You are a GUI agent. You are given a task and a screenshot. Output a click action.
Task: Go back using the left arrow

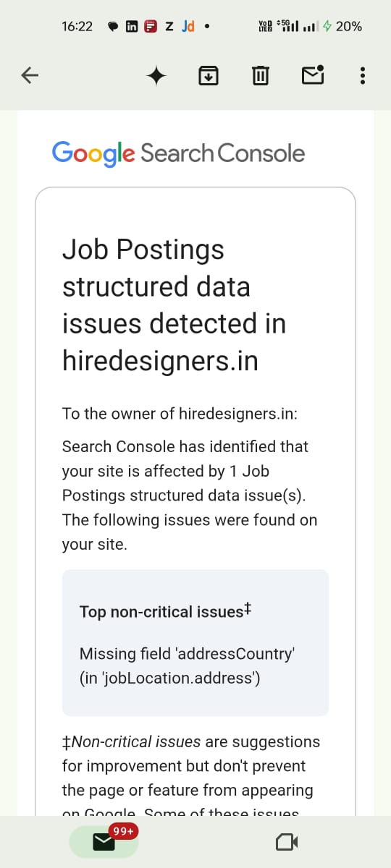point(29,75)
